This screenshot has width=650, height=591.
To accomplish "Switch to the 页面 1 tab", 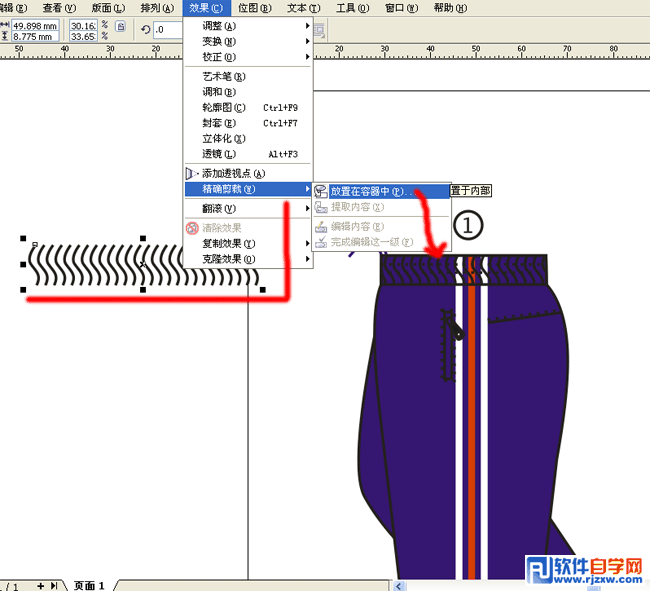I will 89,585.
